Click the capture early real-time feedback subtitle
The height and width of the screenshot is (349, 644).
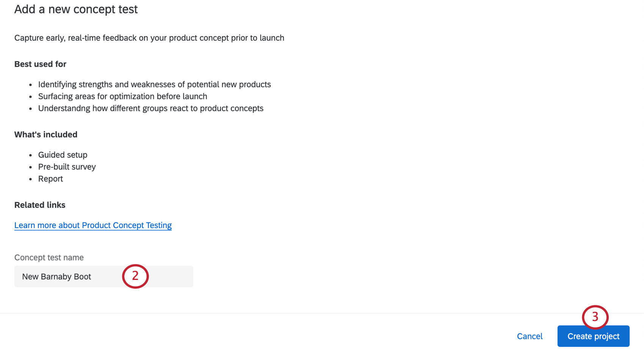[149, 38]
